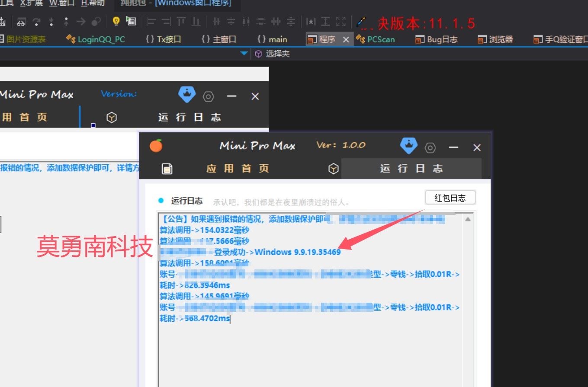Click the right-arrow icon in the IDE toolbar
Screen dimensions: 588x387
(x=81, y=21)
